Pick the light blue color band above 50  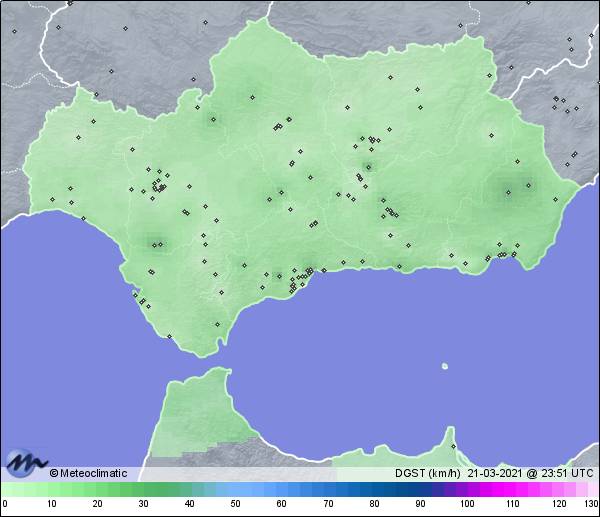(235, 489)
